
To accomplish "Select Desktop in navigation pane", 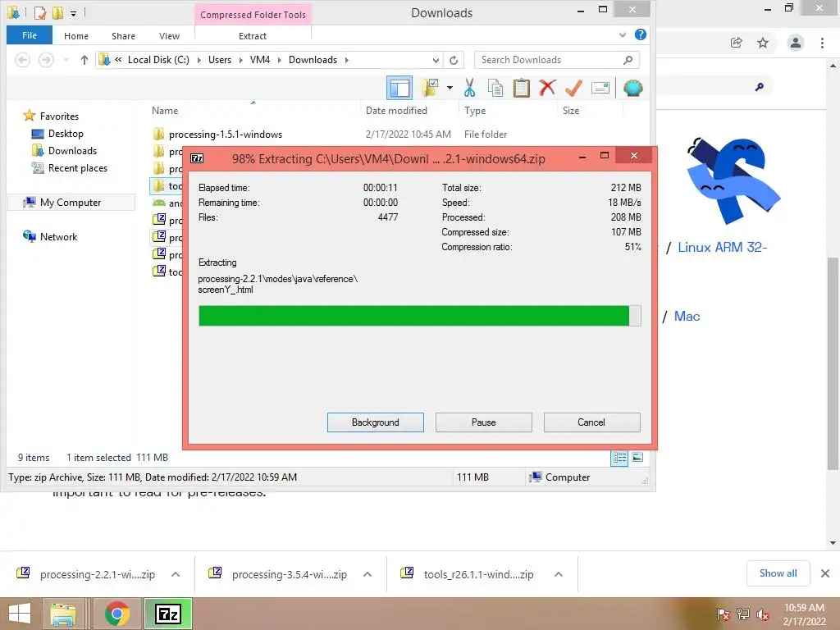I will pyautogui.click(x=66, y=134).
